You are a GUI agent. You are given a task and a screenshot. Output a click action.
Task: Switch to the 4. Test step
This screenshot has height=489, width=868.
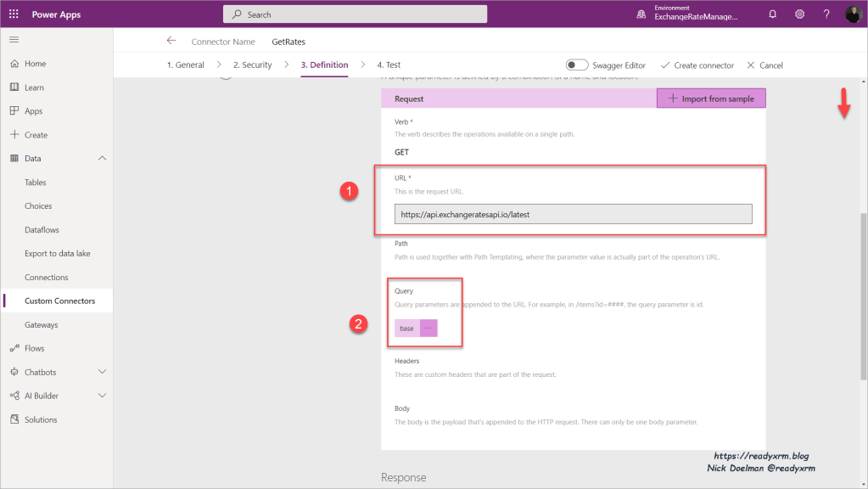pos(389,65)
